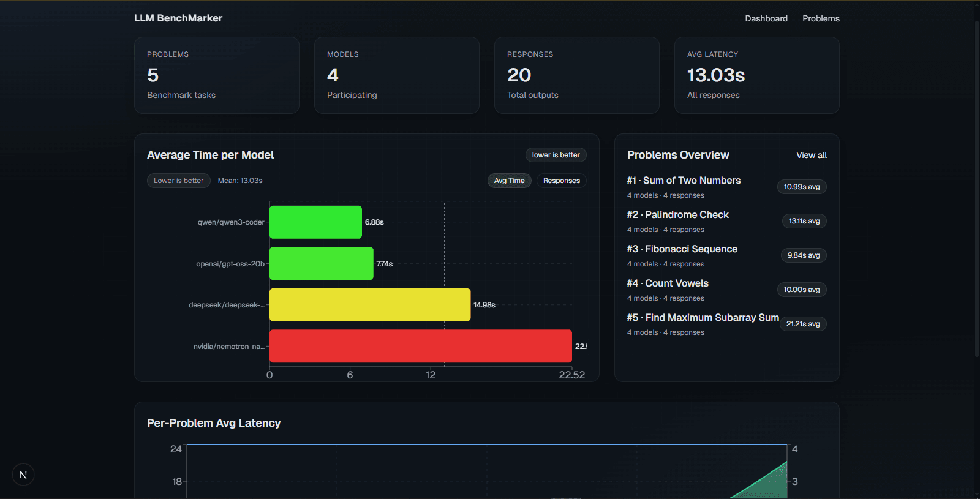Click the 'openai/gpt-oss-20b' axis label
The image size is (980, 499).
pyautogui.click(x=230, y=264)
